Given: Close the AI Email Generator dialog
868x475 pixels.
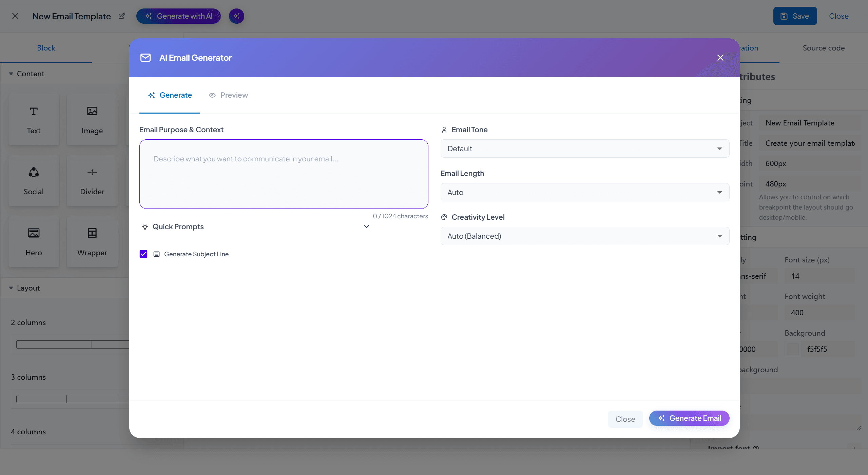Looking at the screenshot, I should [x=720, y=58].
